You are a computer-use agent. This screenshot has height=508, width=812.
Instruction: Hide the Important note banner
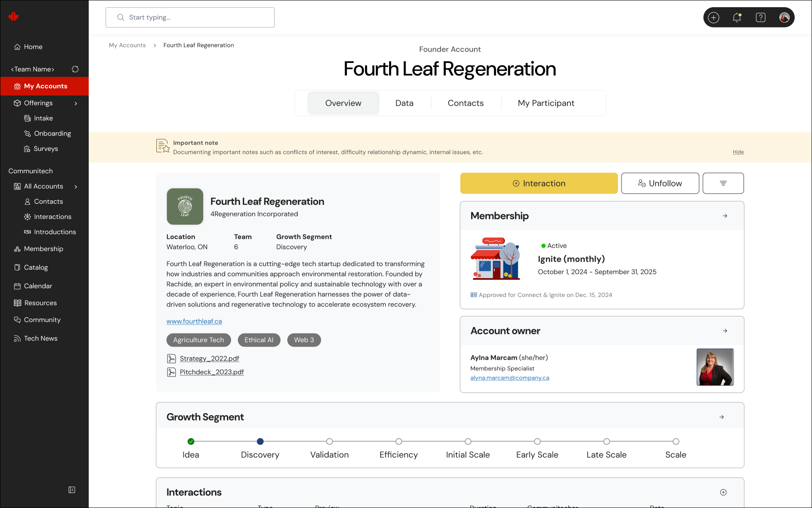(738, 152)
